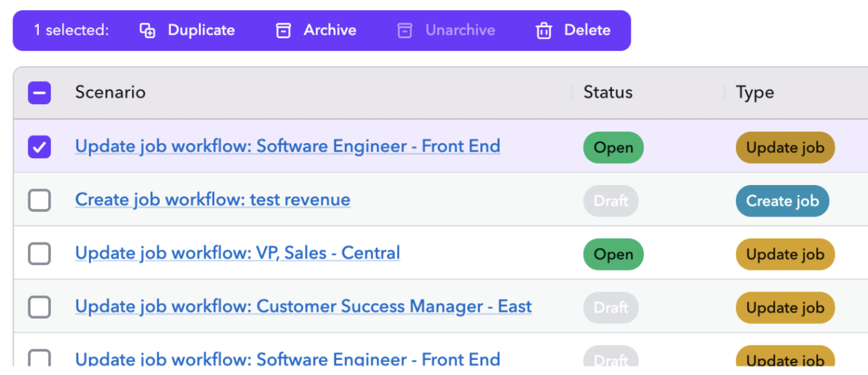Open Update job workflow: VP, Sales - Central

237,253
